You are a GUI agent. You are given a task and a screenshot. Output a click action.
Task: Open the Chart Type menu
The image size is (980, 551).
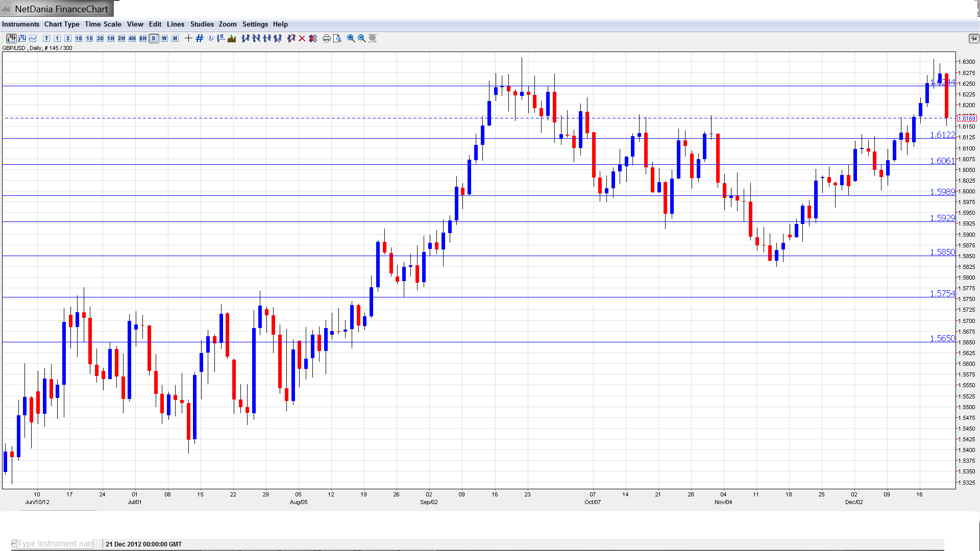coord(62,24)
